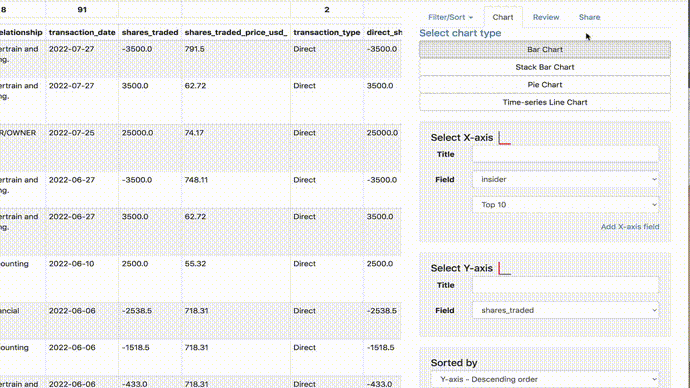Image resolution: width=690 pixels, height=388 pixels.
Task: Click the X-axis red corner icon
Action: (x=504, y=138)
